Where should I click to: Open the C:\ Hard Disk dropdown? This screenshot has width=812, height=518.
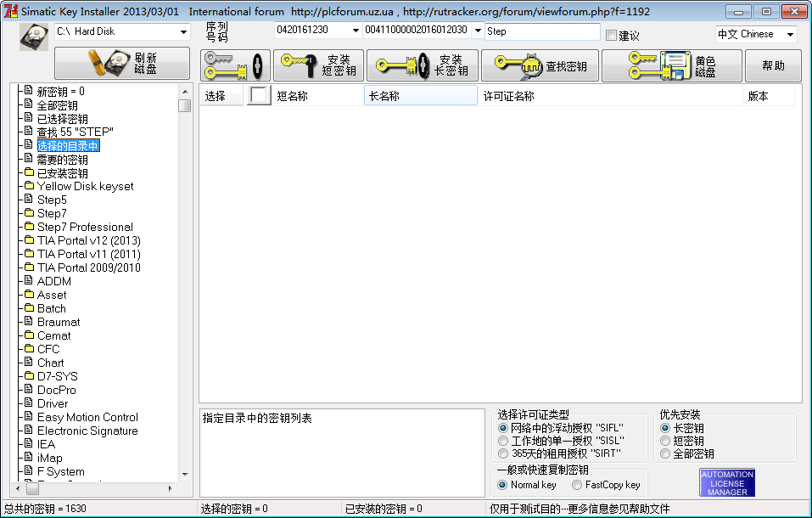point(183,31)
